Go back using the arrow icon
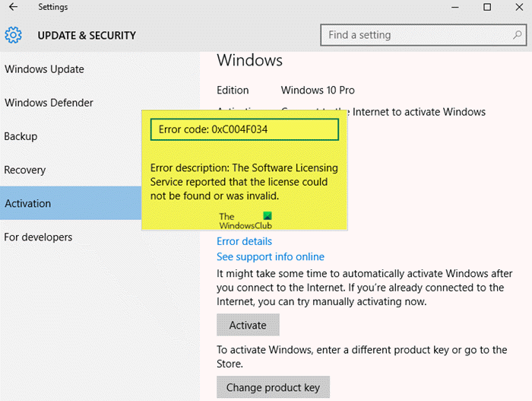Viewport: 532px width, 401px height. 13,7
